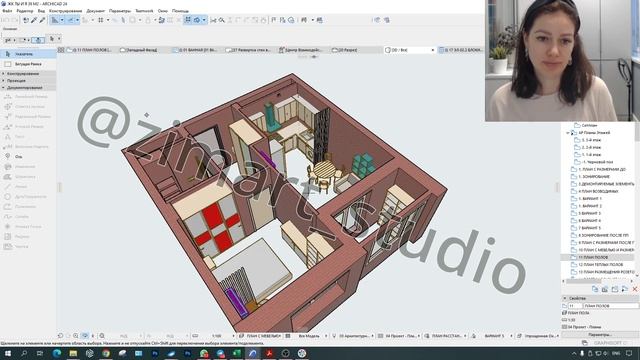Collapse the Свойства panel section

(x=565, y=298)
